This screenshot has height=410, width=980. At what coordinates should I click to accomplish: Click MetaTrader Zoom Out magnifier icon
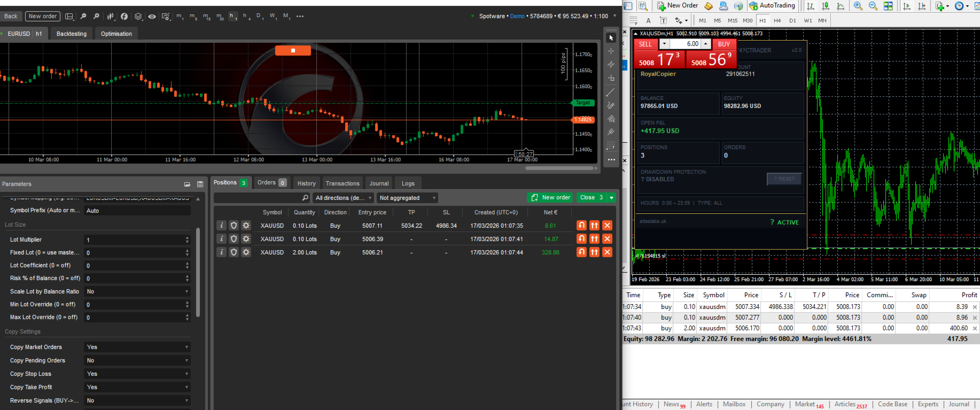(873, 6)
